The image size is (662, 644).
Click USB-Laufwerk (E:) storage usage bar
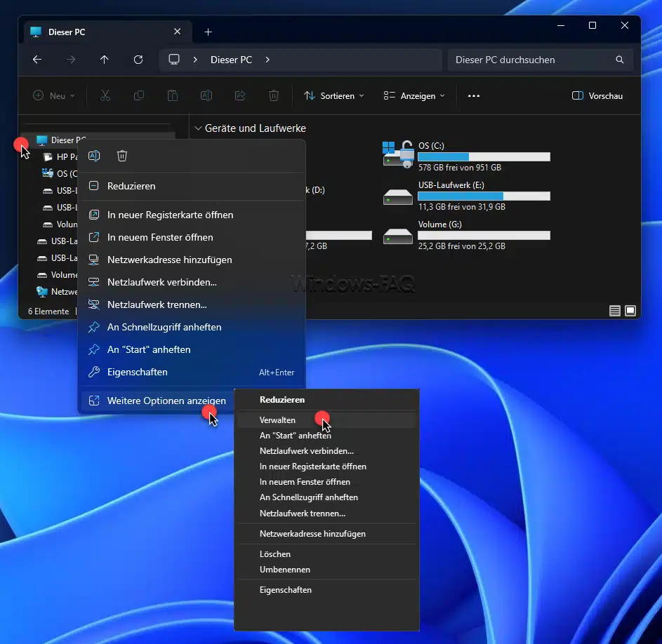[484, 196]
